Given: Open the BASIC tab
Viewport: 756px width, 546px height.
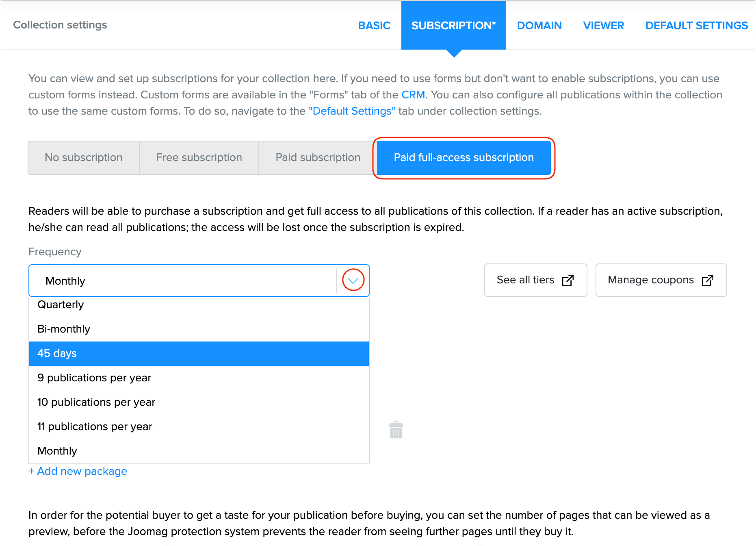Looking at the screenshot, I should 374,26.
